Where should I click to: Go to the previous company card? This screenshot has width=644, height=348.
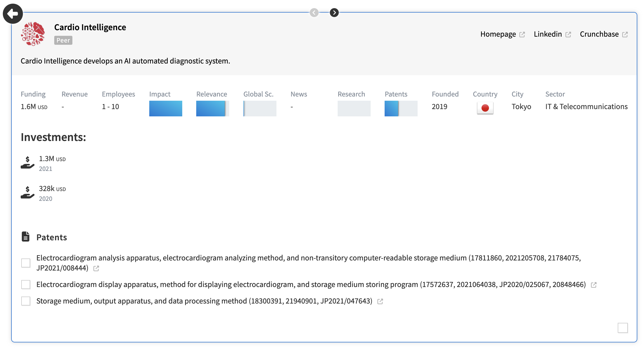point(314,13)
